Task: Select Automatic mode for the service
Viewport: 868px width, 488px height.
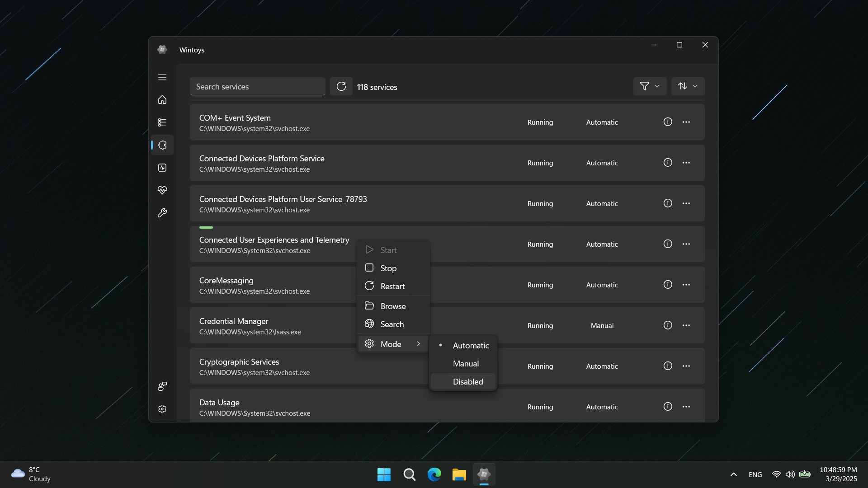Action: click(470, 345)
